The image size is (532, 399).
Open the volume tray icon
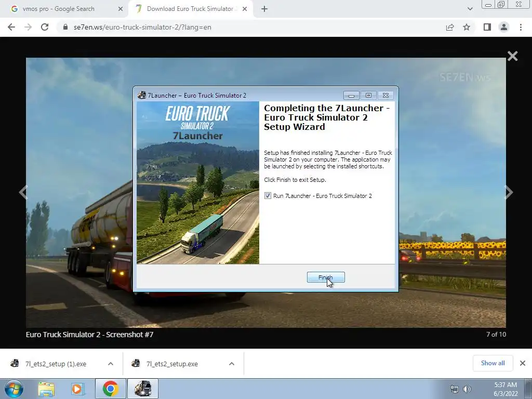467,389
